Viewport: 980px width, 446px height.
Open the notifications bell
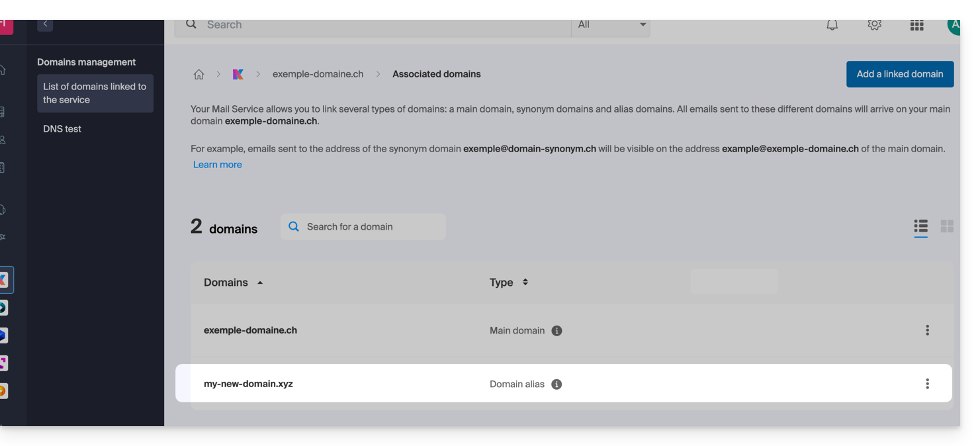click(x=832, y=24)
